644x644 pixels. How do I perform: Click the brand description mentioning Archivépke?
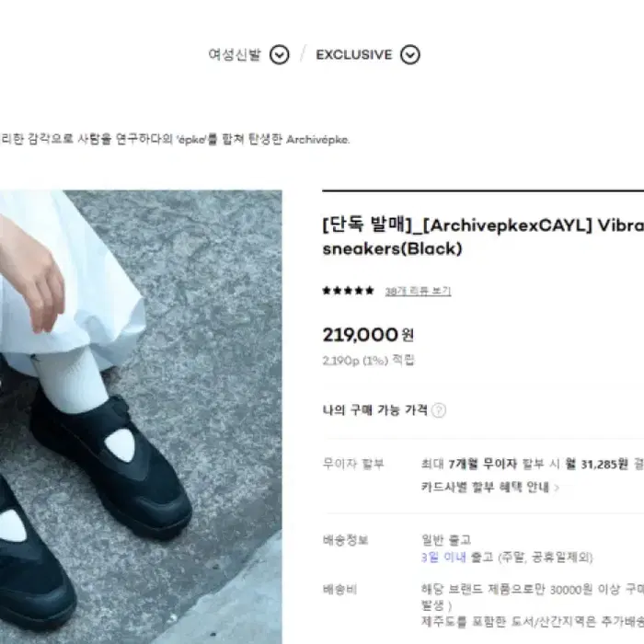[175, 139]
